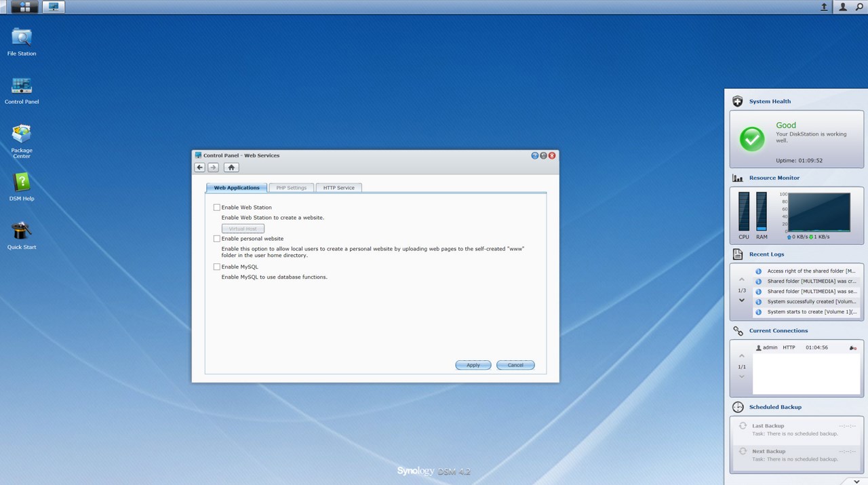
Task: Open the Resource Monitor widget title
Action: (774, 178)
